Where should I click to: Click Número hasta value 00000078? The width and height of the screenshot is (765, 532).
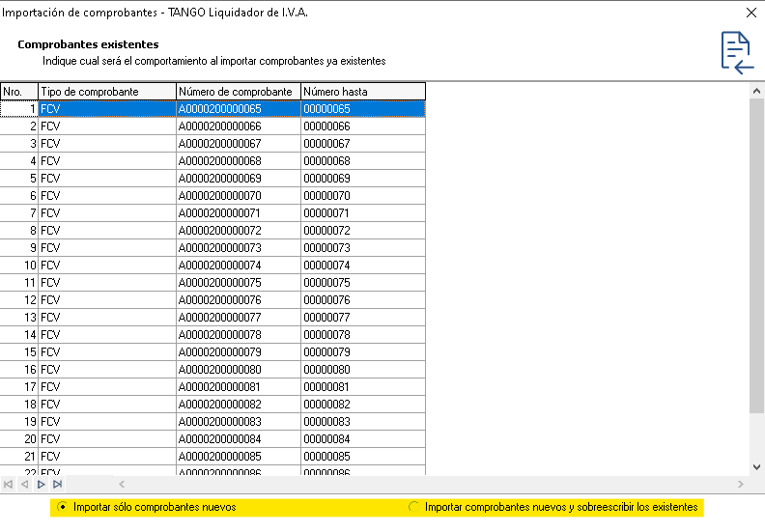[x=363, y=335]
